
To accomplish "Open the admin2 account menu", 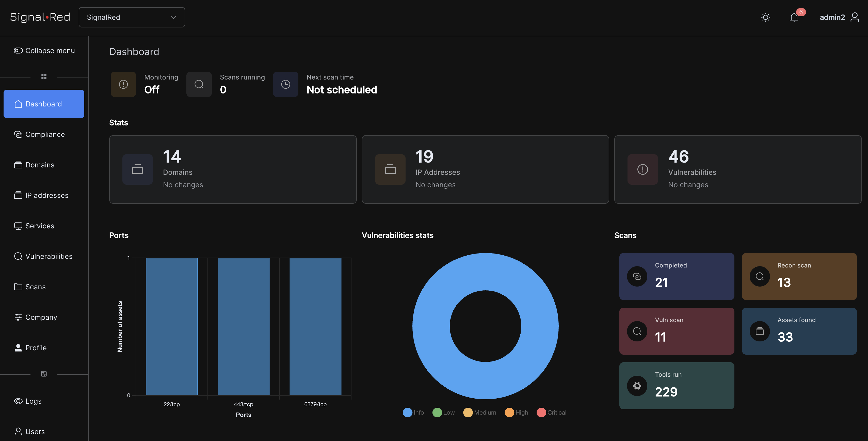I will 839,17.
